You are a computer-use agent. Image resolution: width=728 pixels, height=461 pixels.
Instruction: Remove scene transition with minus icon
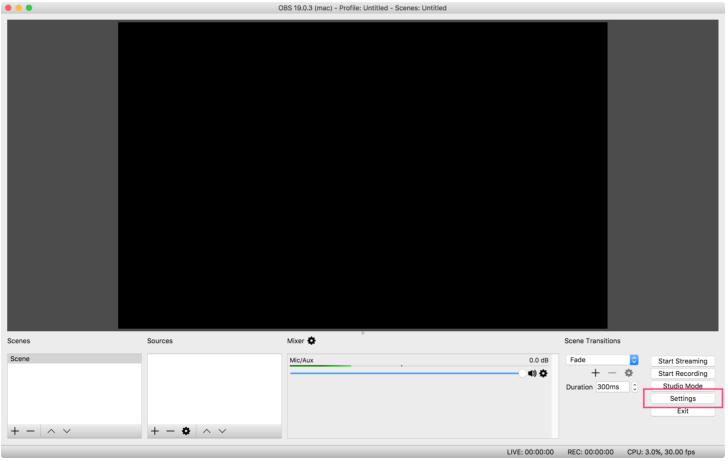click(x=612, y=373)
